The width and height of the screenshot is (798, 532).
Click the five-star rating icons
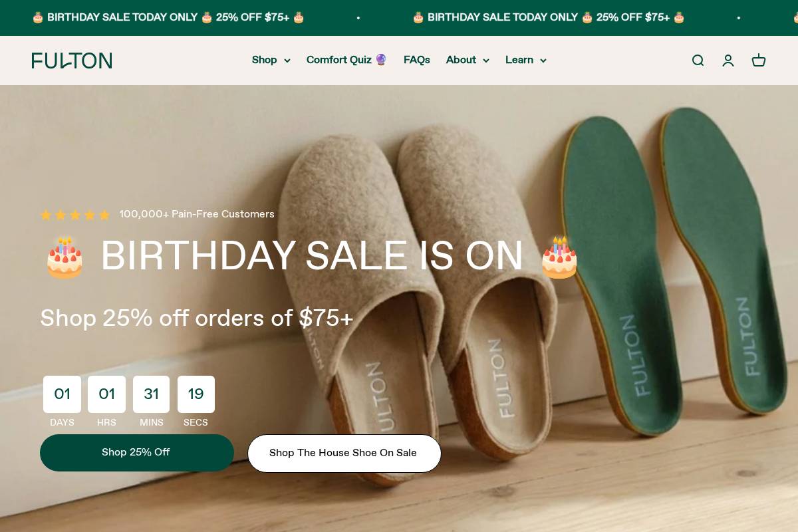75,215
